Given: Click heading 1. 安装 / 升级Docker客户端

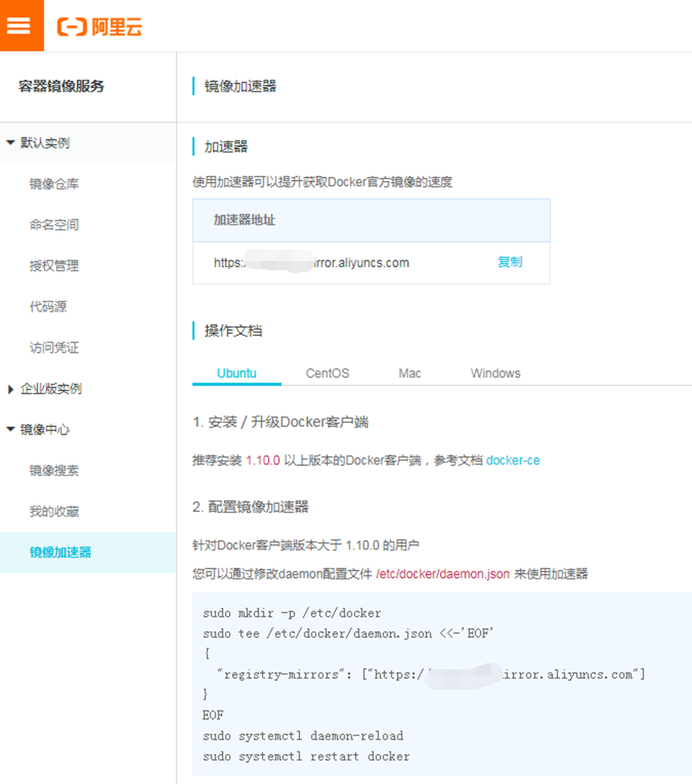Looking at the screenshot, I should [280, 422].
